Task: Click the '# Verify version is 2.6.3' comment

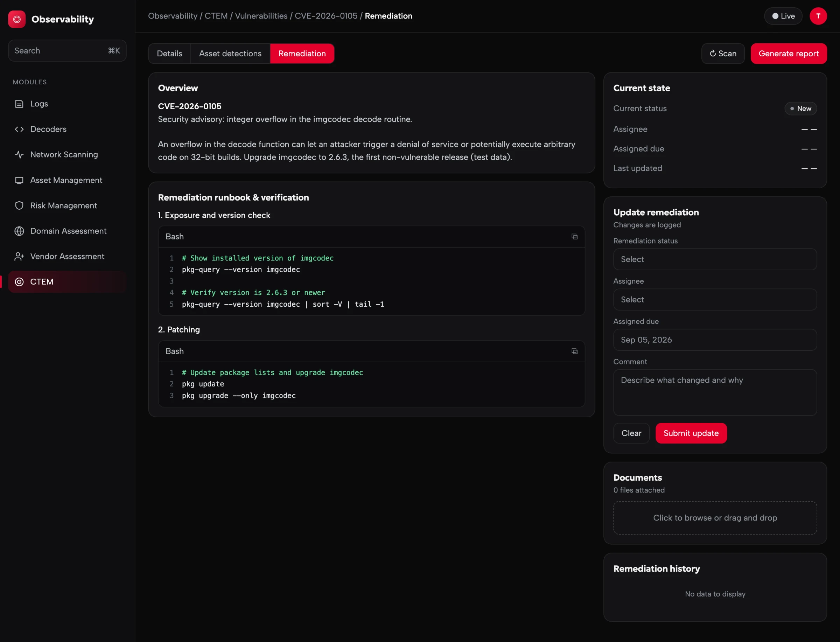Action: tap(253, 293)
